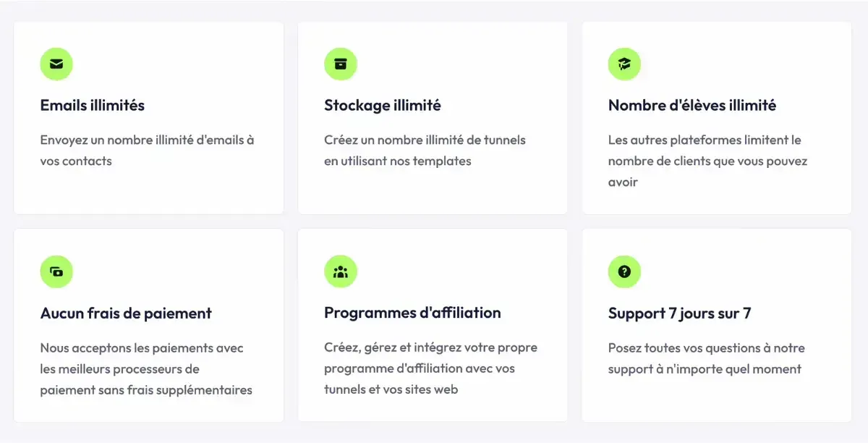This screenshot has width=868, height=443.
Task: Click the Nombre d'élèves illimité heading
Action: (x=692, y=105)
